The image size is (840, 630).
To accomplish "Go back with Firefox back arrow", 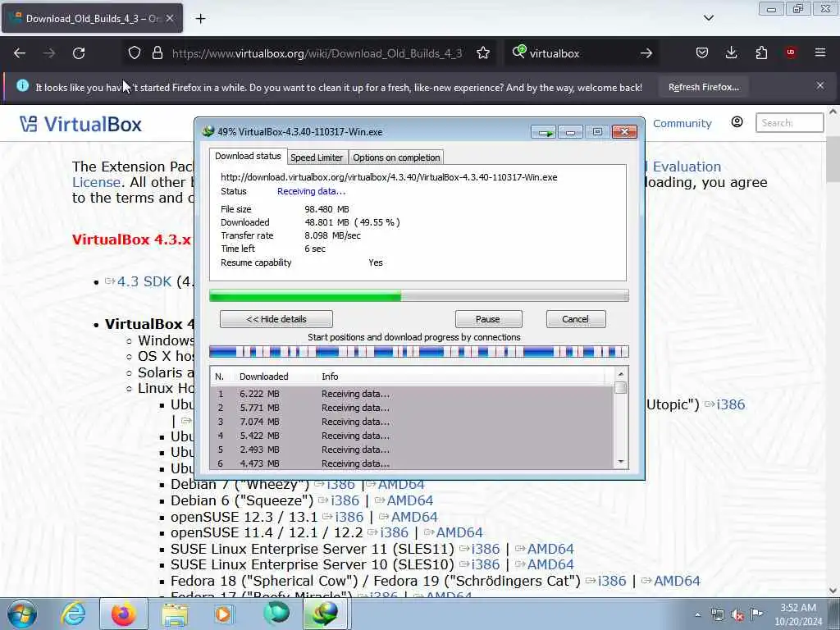I will tap(20, 53).
